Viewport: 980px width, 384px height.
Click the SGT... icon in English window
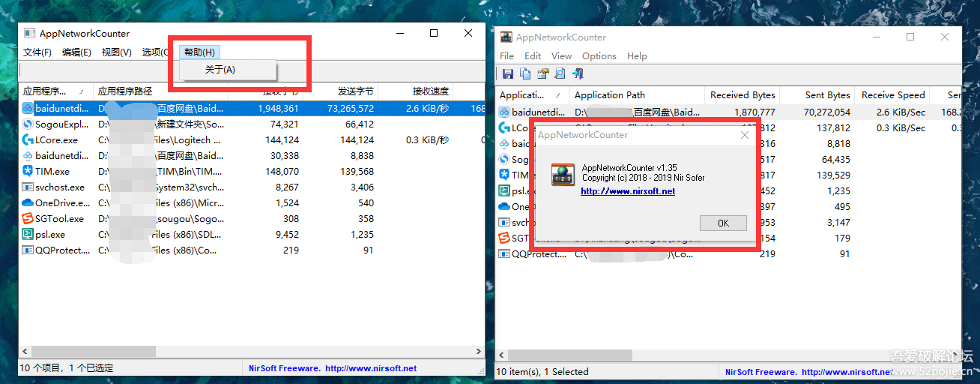tap(504, 238)
